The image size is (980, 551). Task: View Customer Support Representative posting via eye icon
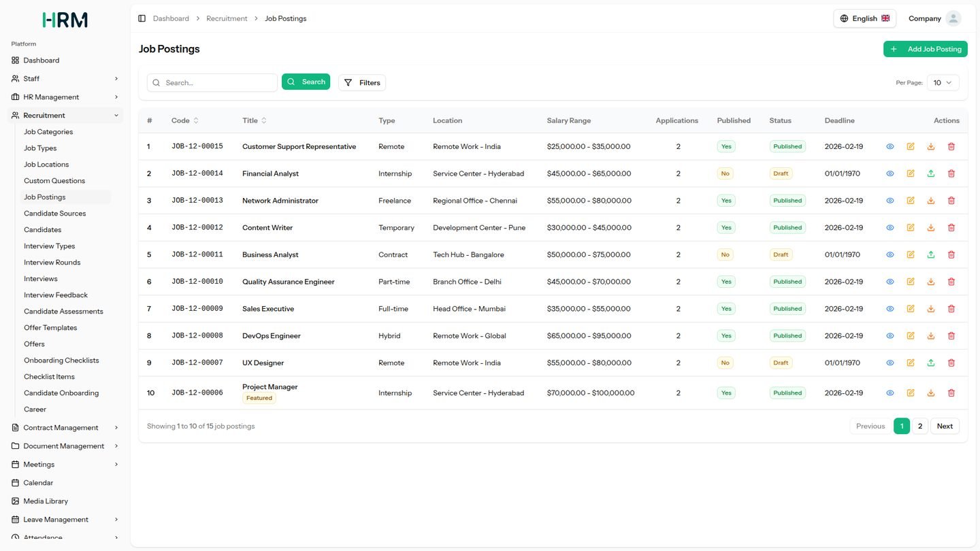(889, 146)
